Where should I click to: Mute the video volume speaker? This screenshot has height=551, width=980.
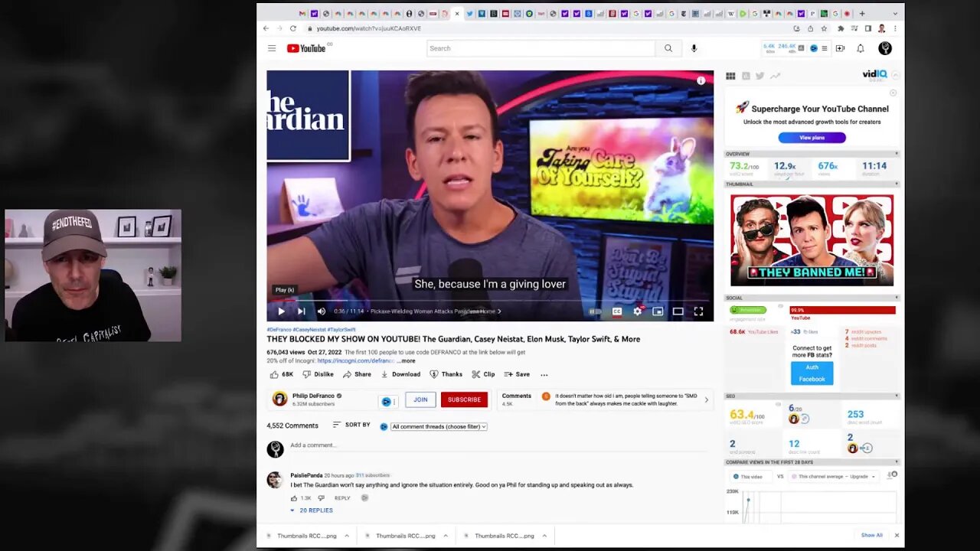pyautogui.click(x=322, y=311)
